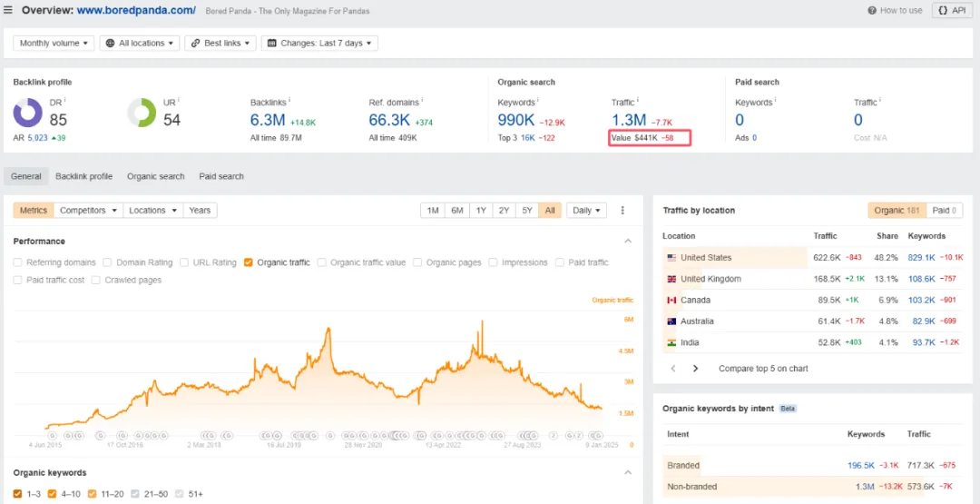Click the organic Traffic info icon
This screenshot has height=504, width=980.
click(638, 99)
